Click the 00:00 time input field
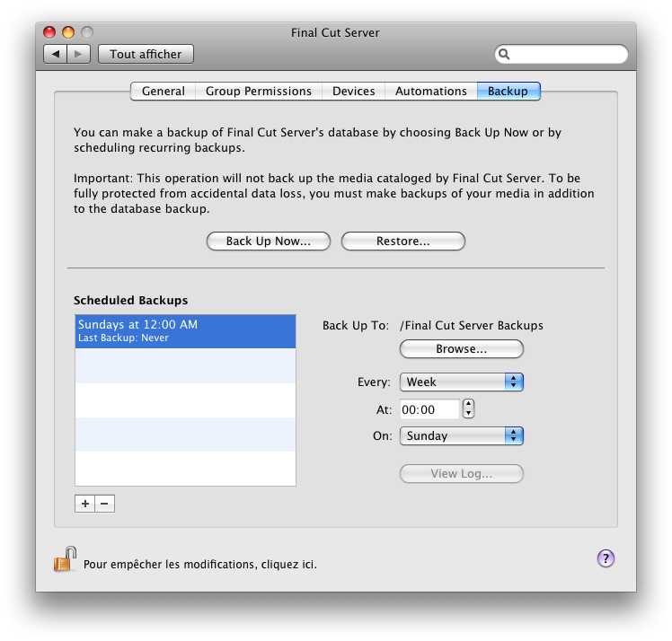Viewport: 672px width, 641px height. (x=429, y=409)
